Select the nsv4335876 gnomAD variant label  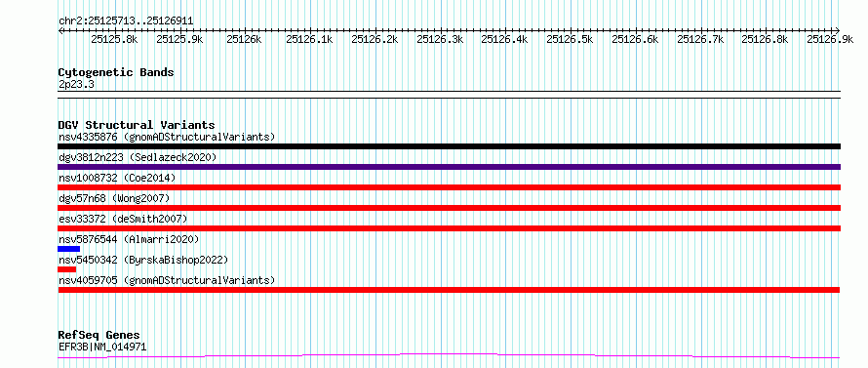[167, 137]
